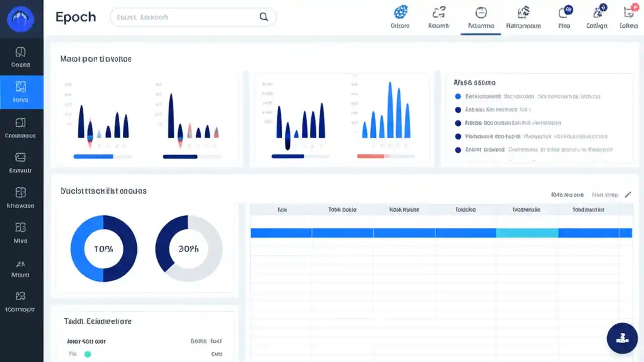The width and height of the screenshot is (644, 362).
Task: Open the top sidebar dashboard icon
Action: click(21, 55)
